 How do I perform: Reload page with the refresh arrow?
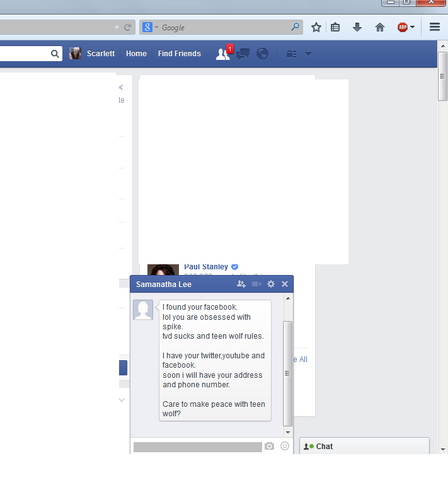(127, 27)
